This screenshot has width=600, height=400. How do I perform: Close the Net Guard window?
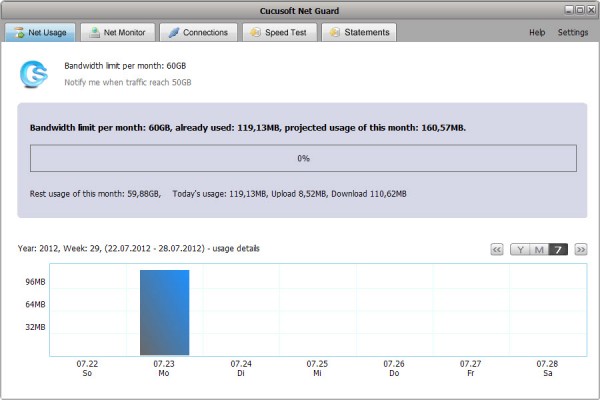tap(591, 10)
